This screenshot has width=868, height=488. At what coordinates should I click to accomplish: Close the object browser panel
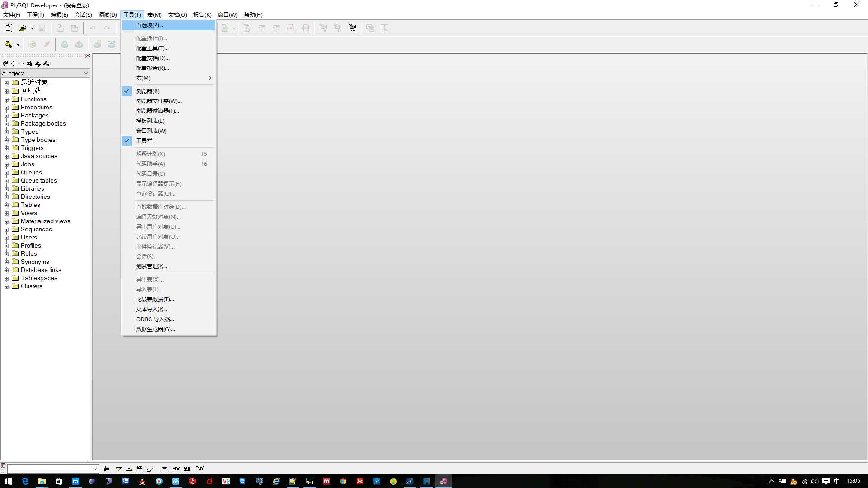pyautogui.click(x=87, y=56)
